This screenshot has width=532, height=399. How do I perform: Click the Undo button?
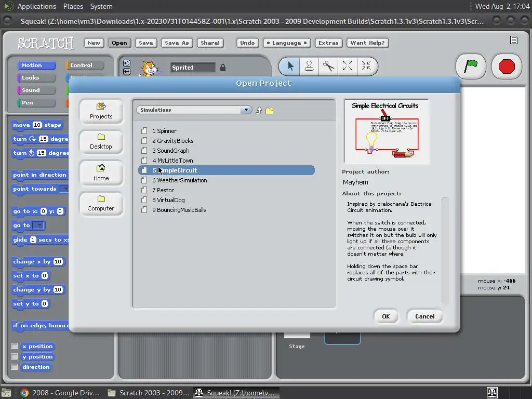point(247,43)
